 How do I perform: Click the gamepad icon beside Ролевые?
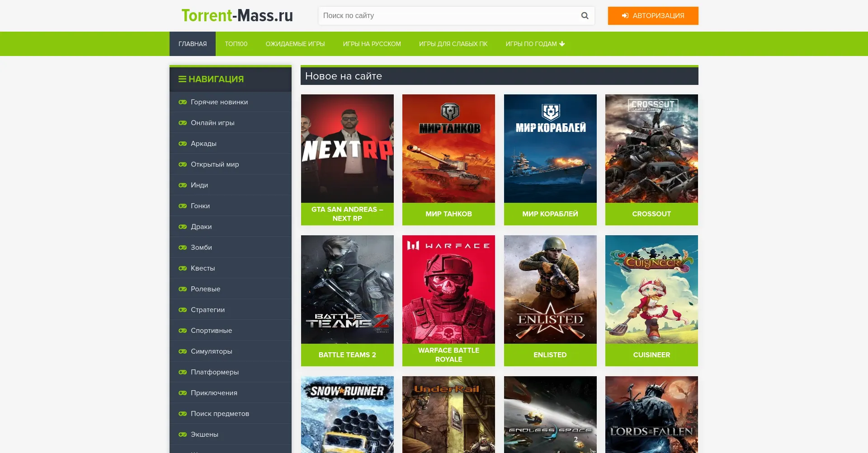tap(183, 289)
